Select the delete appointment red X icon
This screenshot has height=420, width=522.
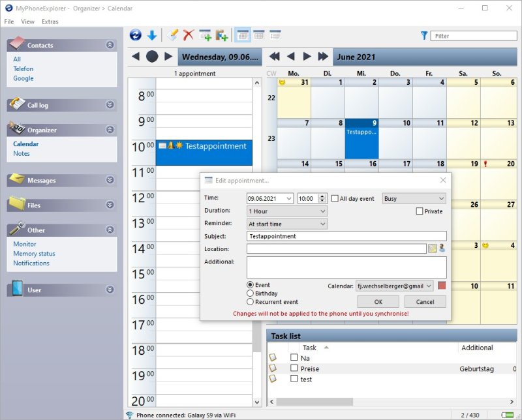click(187, 35)
